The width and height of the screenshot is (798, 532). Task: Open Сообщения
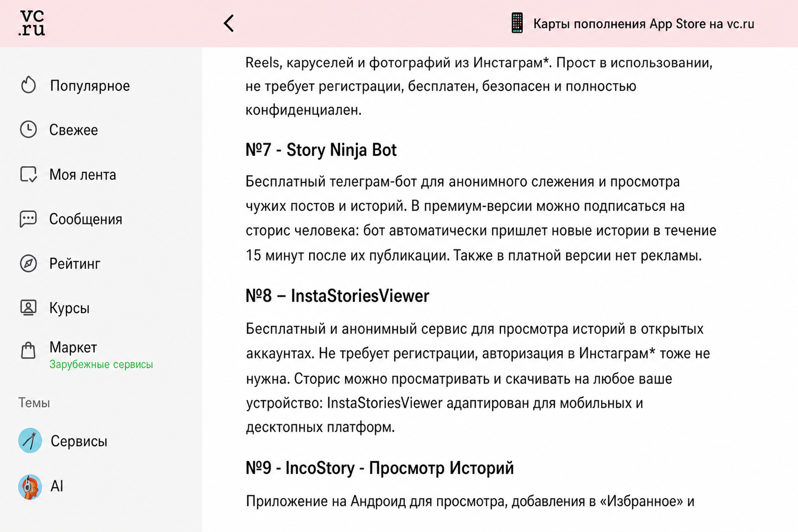coord(86,219)
